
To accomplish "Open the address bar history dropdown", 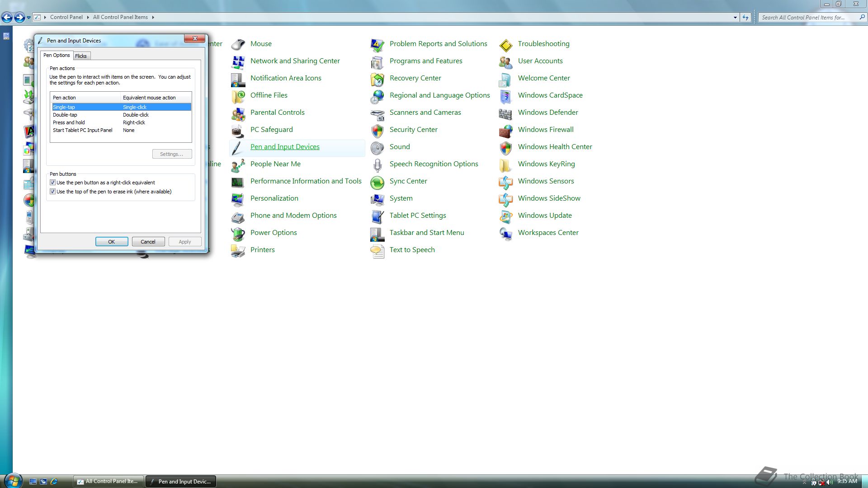I will pos(735,17).
